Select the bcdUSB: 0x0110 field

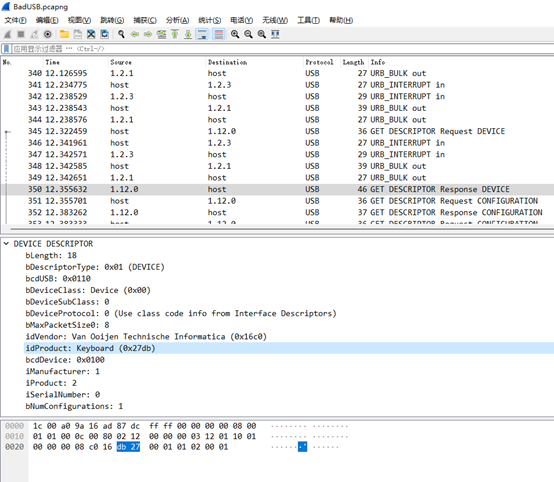point(58,278)
